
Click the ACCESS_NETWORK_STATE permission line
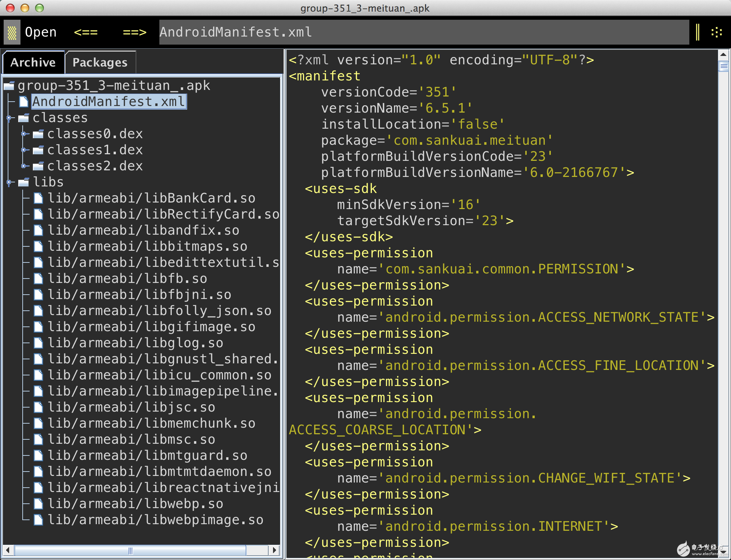(526, 317)
